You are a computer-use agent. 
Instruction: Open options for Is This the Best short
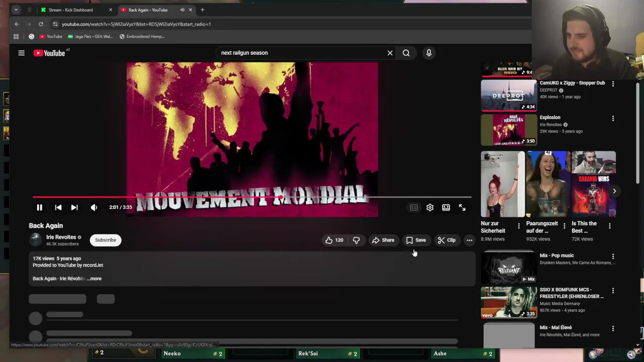pos(609,226)
